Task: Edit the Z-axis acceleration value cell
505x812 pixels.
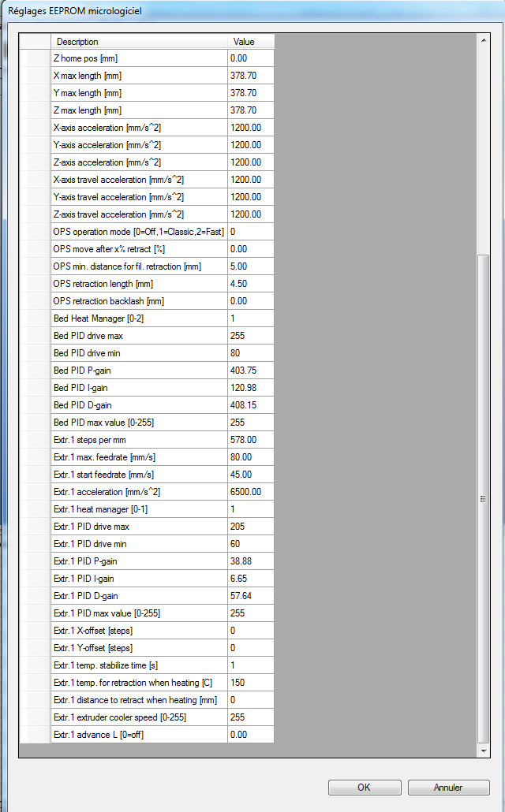Action: click(251, 162)
